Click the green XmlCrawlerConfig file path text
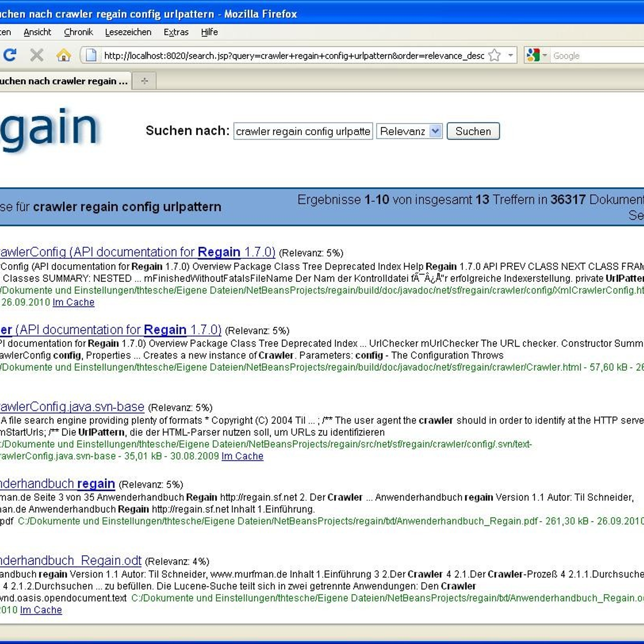644x644 pixels. [x=322, y=290]
